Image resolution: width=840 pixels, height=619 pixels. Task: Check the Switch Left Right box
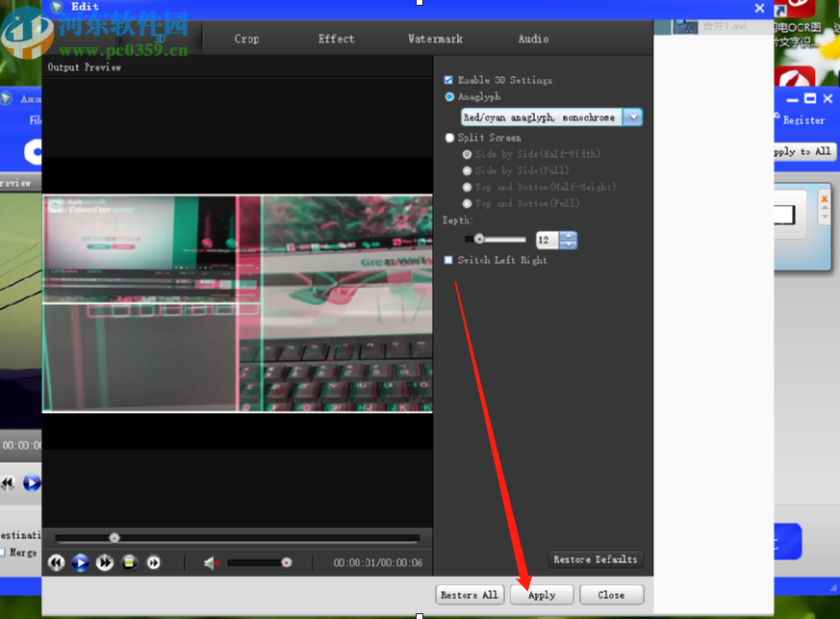tap(448, 260)
